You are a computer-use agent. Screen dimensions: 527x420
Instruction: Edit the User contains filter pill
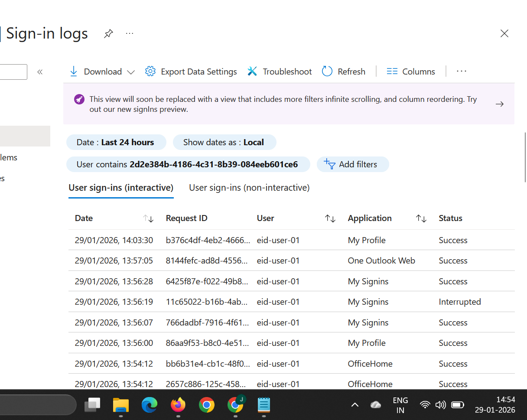pyautogui.click(x=188, y=164)
